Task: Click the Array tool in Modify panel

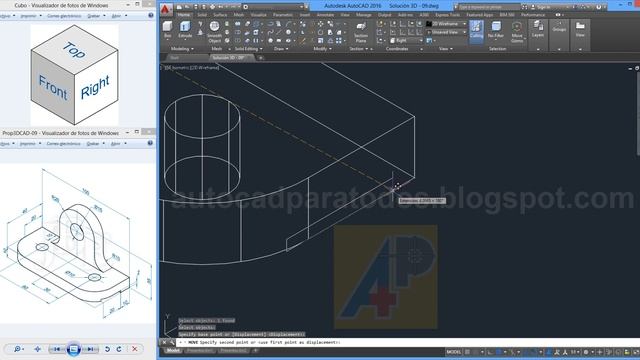Action: click(339, 41)
